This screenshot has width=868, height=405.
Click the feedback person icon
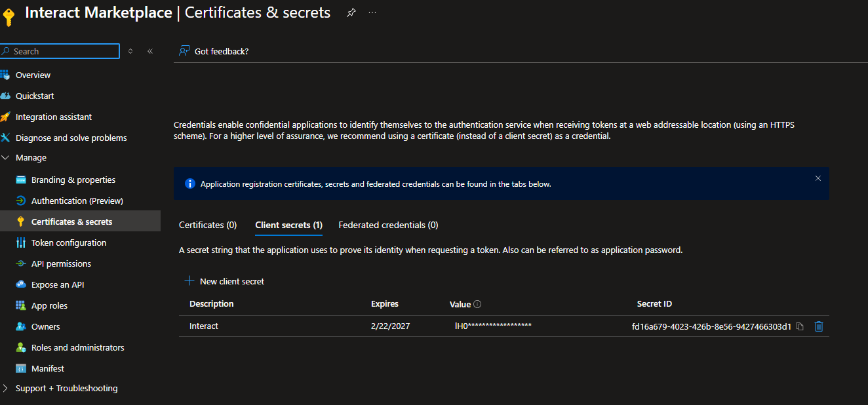(184, 51)
